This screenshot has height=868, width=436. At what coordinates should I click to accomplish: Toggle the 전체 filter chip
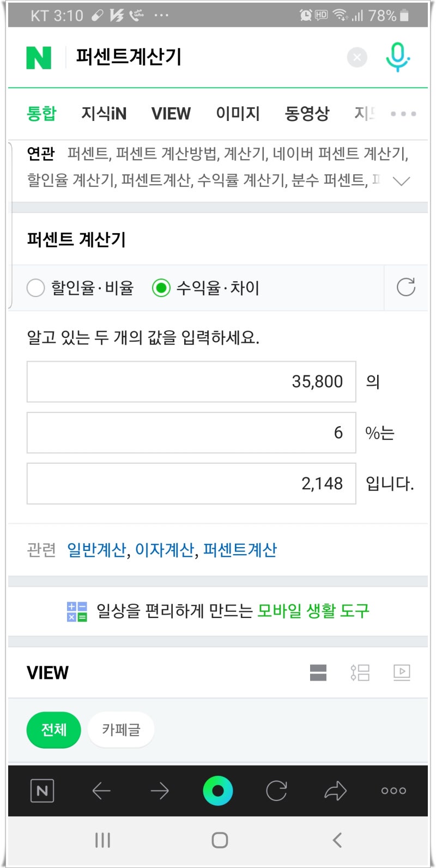53,730
